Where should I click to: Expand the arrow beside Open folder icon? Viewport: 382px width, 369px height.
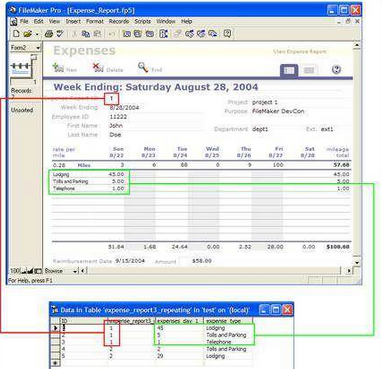[36, 34]
